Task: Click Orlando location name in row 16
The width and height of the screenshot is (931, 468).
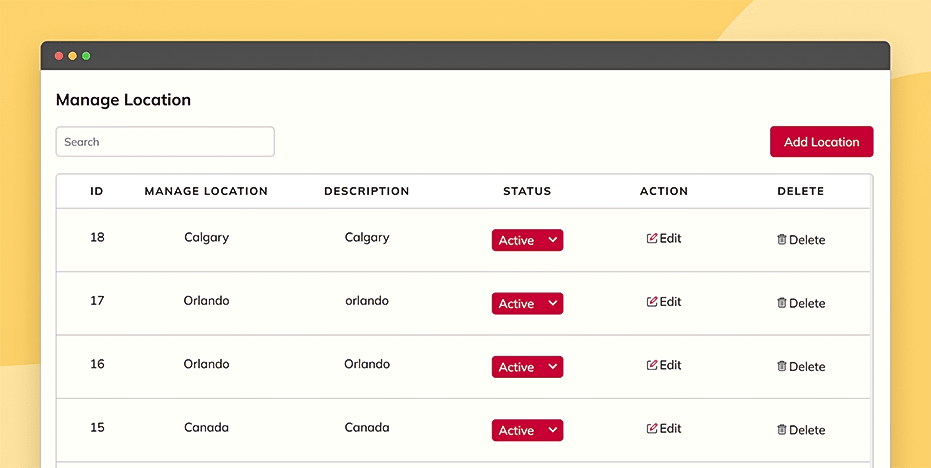Action: coord(206,363)
